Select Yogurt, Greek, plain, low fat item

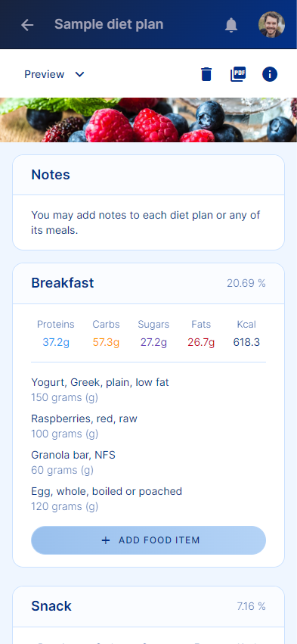(x=100, y=390)
